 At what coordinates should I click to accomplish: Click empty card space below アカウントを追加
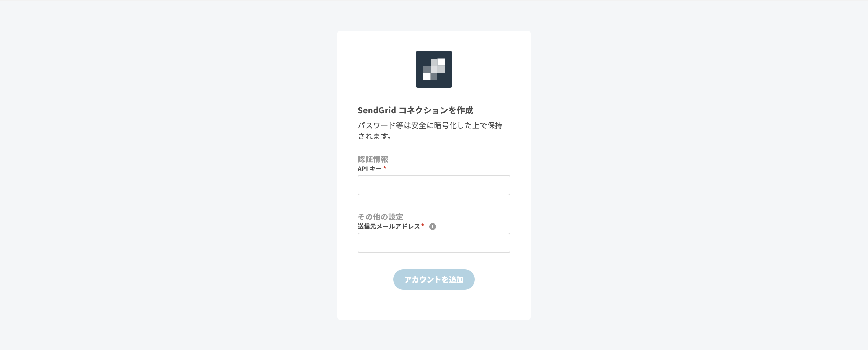pyautogui.click(x=434, y=305)
